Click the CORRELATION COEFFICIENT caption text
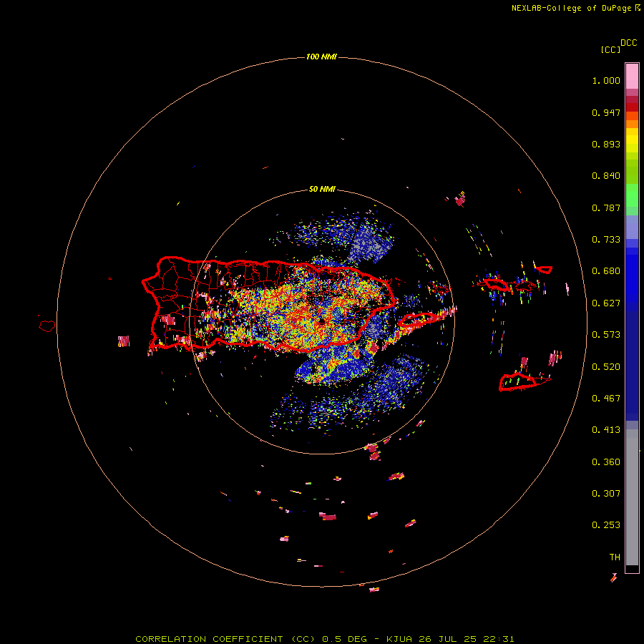Viewport: 644px width, 644px height. [x=227, y=639]
